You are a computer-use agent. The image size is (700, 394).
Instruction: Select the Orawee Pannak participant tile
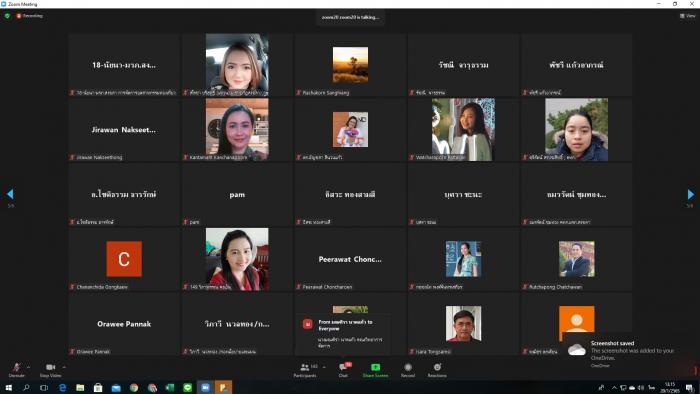[x=124, y=324]
